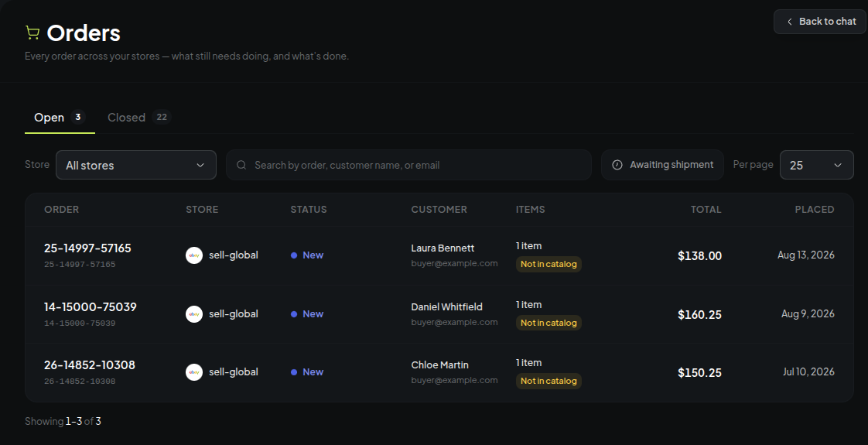Viewport: 868px width, 445px height.
Task: Click the Aug 13, 2026 placed date
Action: tap(806, 255)
